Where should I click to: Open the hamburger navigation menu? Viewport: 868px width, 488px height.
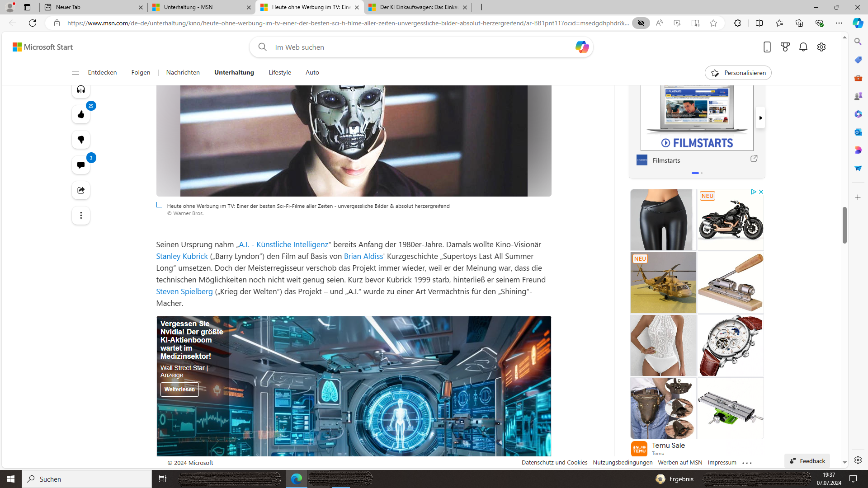point(75,73)
